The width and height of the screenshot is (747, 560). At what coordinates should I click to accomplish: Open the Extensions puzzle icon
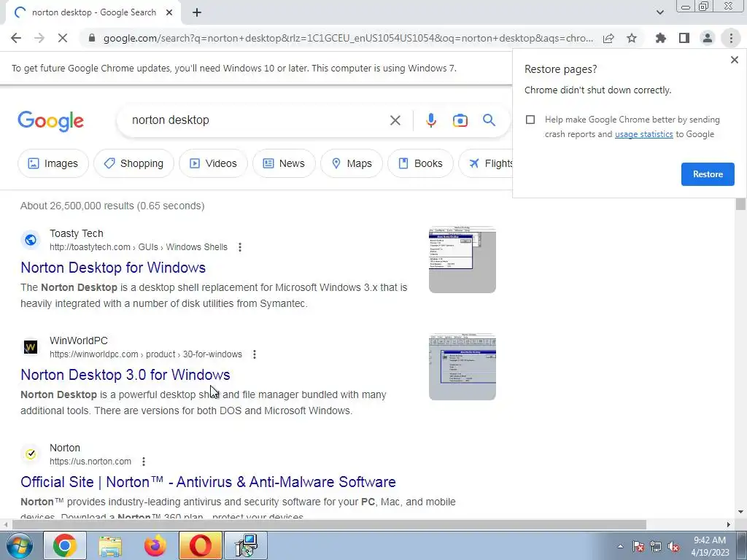[661, 38]
